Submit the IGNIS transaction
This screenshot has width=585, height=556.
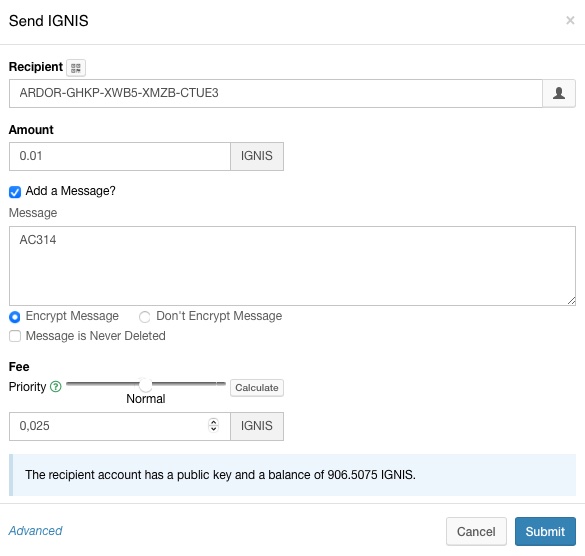tap(545, 531)
